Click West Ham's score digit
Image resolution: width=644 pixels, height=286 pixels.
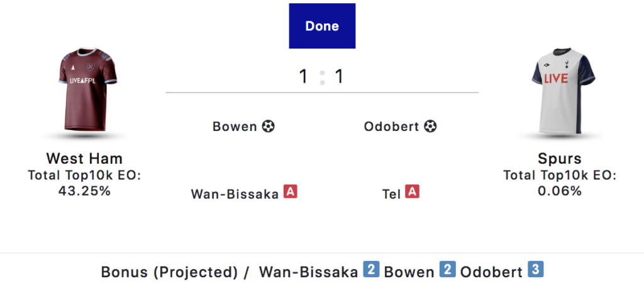click(304, 77)
